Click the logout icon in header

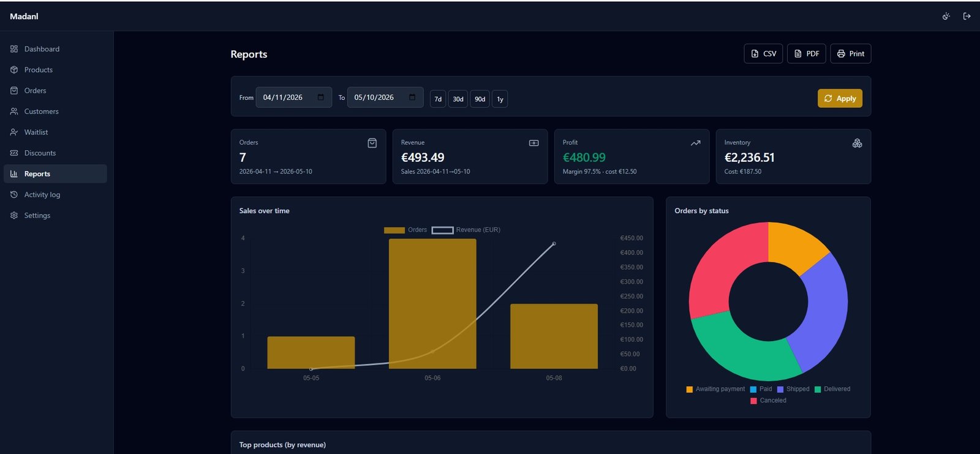point(967,17)
